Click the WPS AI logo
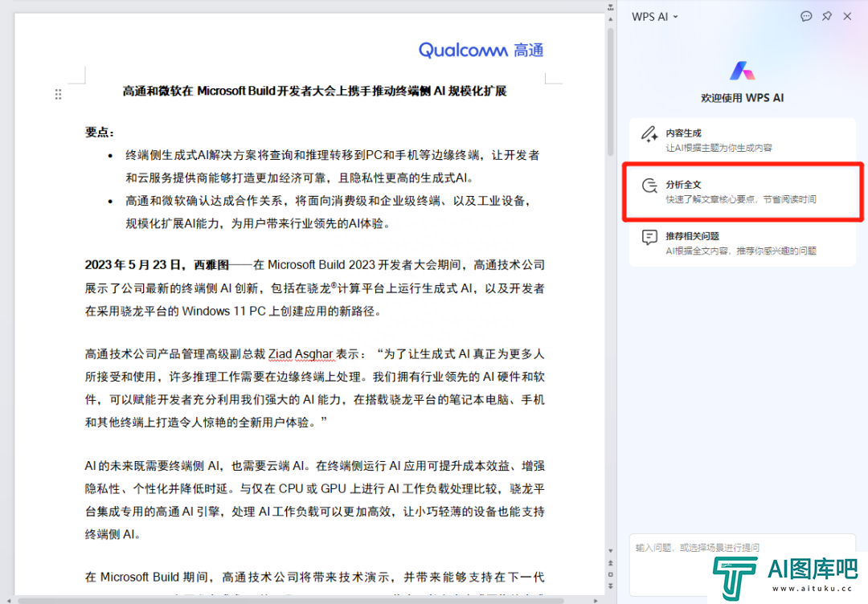 (x=742, y=71)
